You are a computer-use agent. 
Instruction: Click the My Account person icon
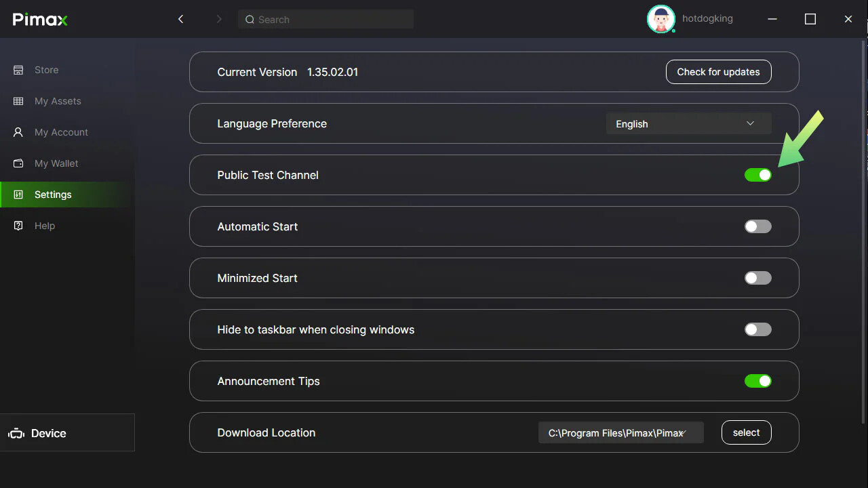click(19, 132)
